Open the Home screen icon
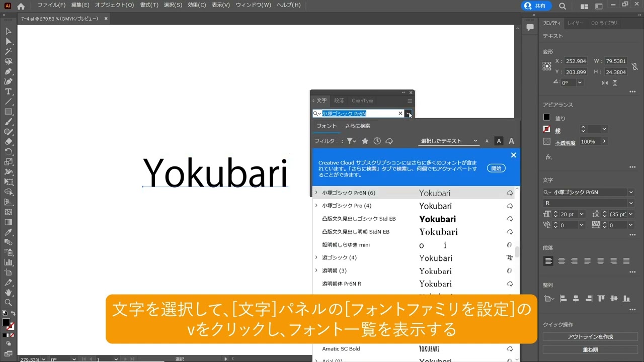Image resolution: width=644 pixels, height=362 pixels. point(21,6)
